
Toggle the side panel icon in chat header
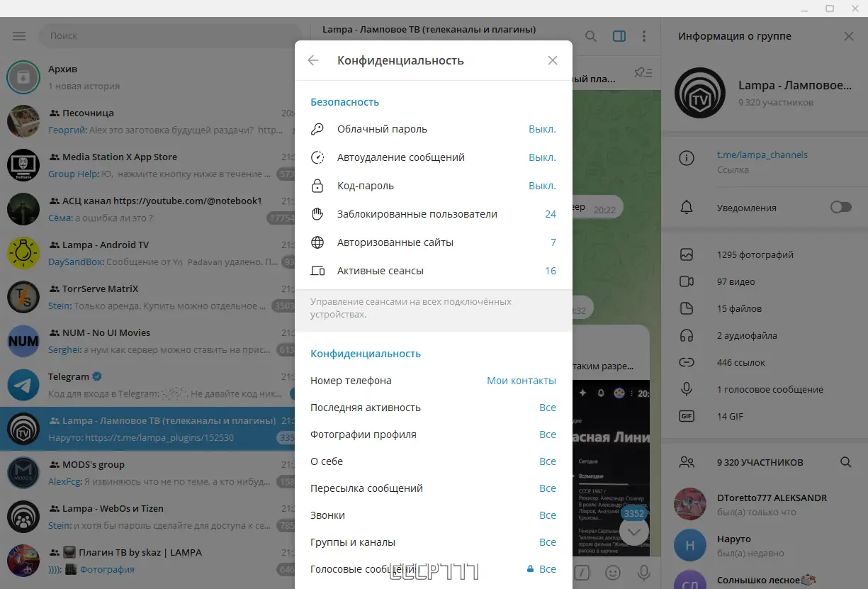619,36
